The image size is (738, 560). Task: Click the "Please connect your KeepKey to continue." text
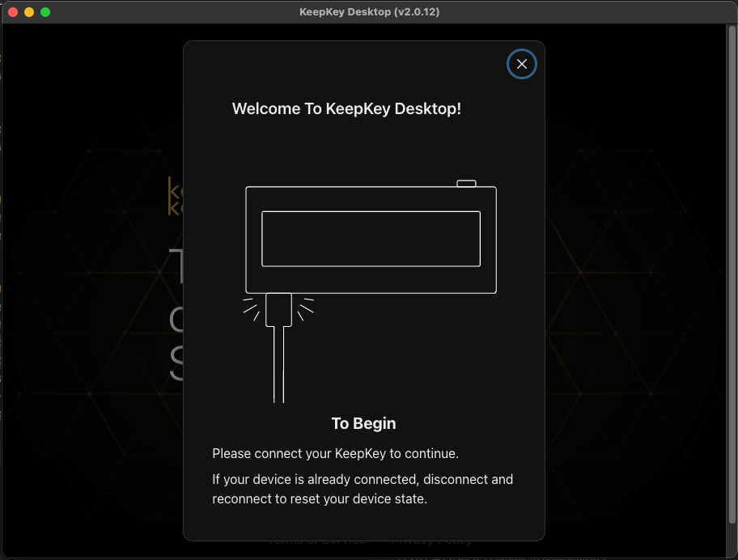click(335, 454)
